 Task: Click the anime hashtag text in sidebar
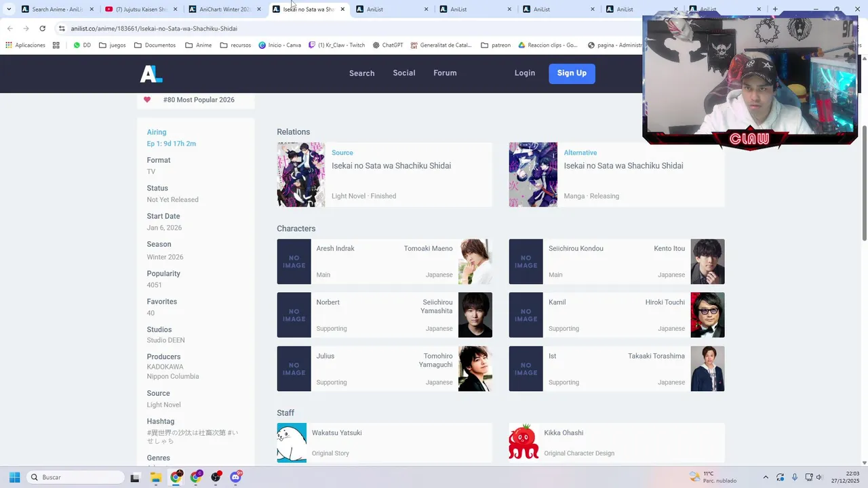pos(193,437)
